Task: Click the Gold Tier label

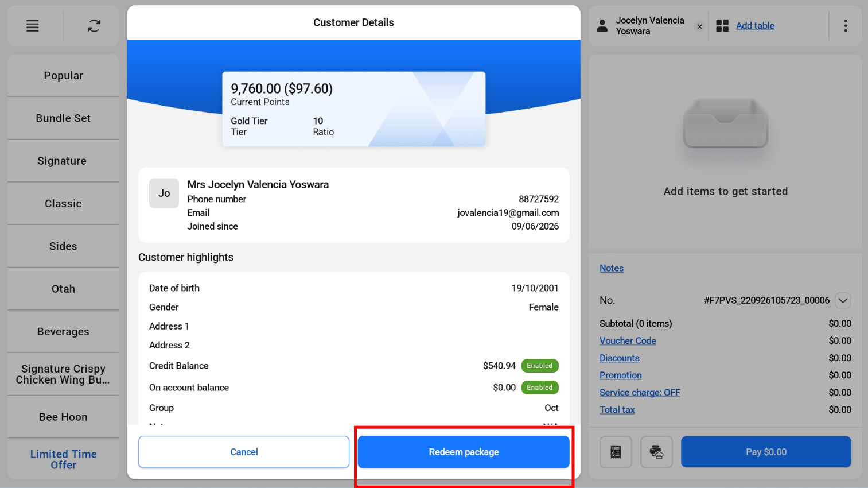Action: pos(249,121)
